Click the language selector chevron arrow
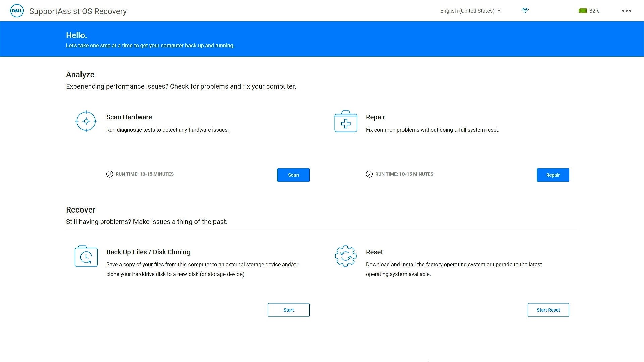 [x=499, y=11]
